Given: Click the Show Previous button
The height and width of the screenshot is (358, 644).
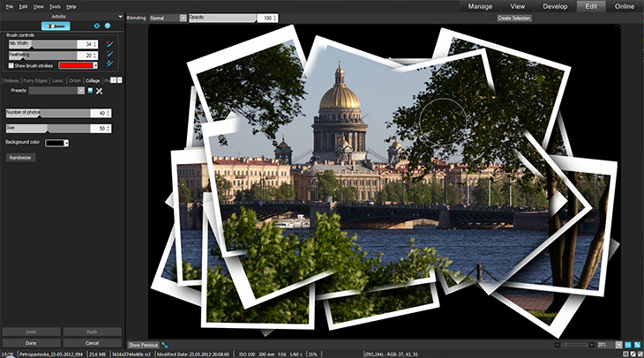Looking at the screenshot, I should (143, 345).
